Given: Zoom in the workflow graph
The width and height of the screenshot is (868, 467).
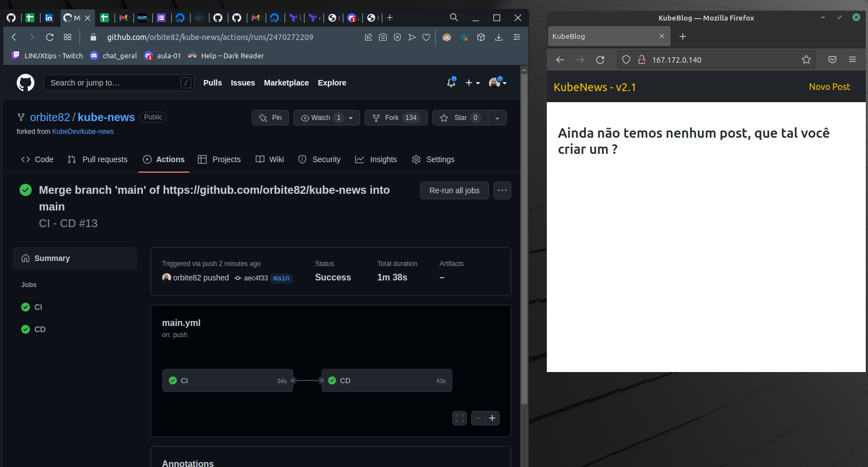Looking at the screenshot, I should point(492,418).
